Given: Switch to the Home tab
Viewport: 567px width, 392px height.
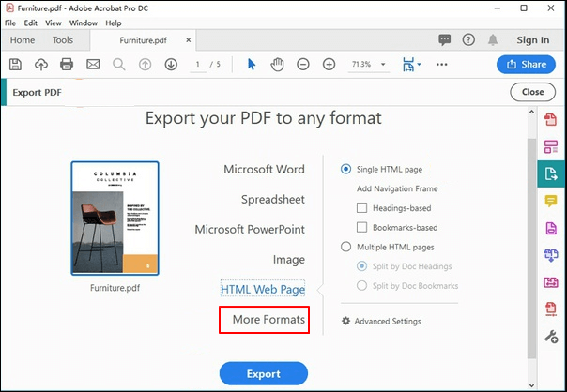Looking at the screenshot, I should (23, 40).
